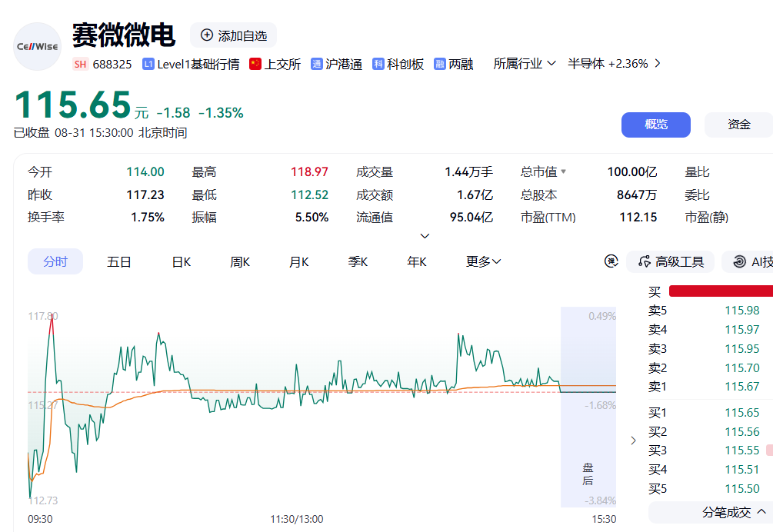Image resolution: width=773 pixels, height=532 pixels.
Task: Click 最高 value 118.97
Action: 310,172
